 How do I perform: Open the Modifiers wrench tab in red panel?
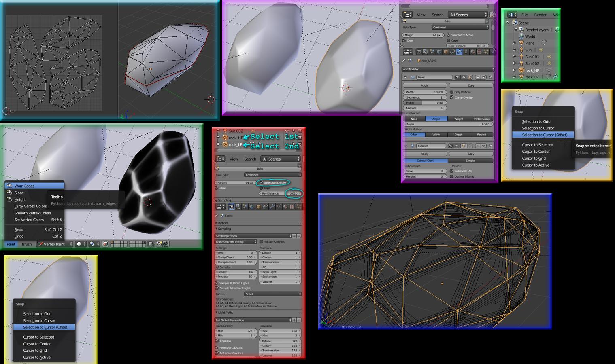coord(272,206)
